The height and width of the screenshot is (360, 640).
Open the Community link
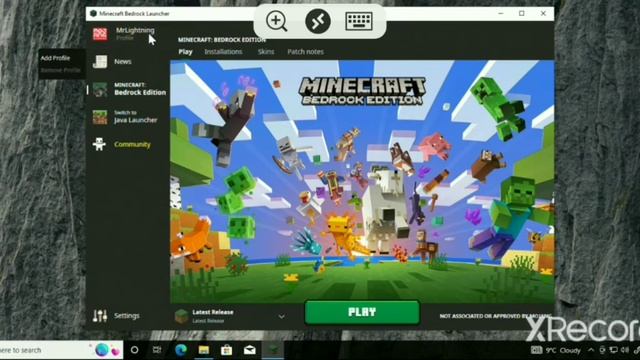(132, 144)
